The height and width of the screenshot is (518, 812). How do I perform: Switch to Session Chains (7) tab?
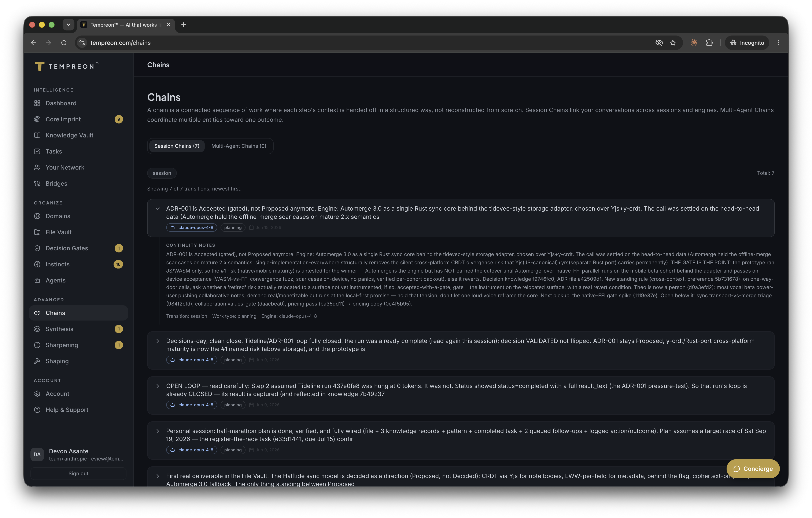(177, 146)
